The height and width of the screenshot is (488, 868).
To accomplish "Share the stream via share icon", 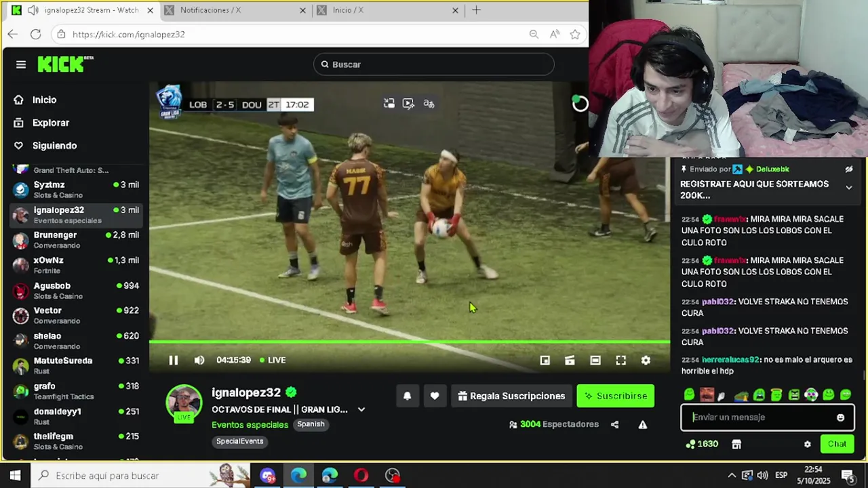I will tap(614, 425).
